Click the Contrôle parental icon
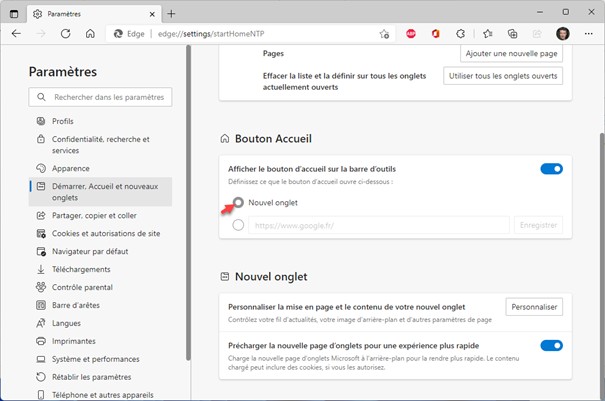Image resolution: width=605 pixels, height=401 pixels. pos(41,287)
